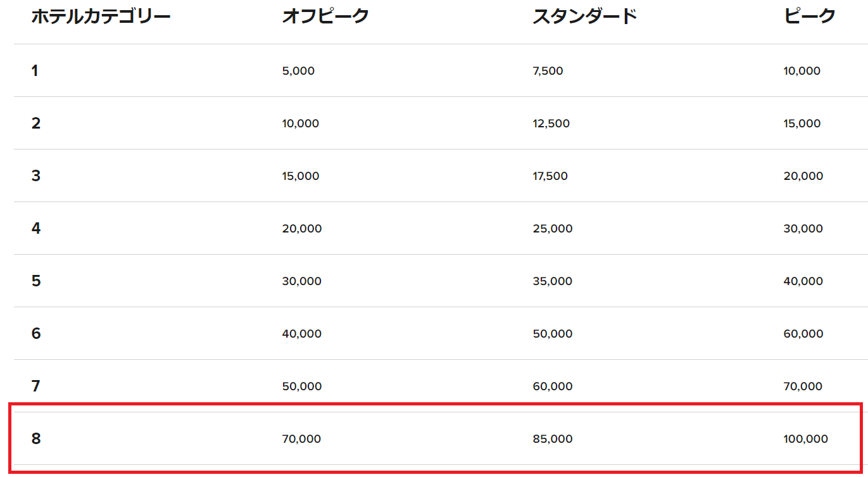Select category 1 row label
Image resolution: width=868 pixels, height=477 pixels.
35,71
